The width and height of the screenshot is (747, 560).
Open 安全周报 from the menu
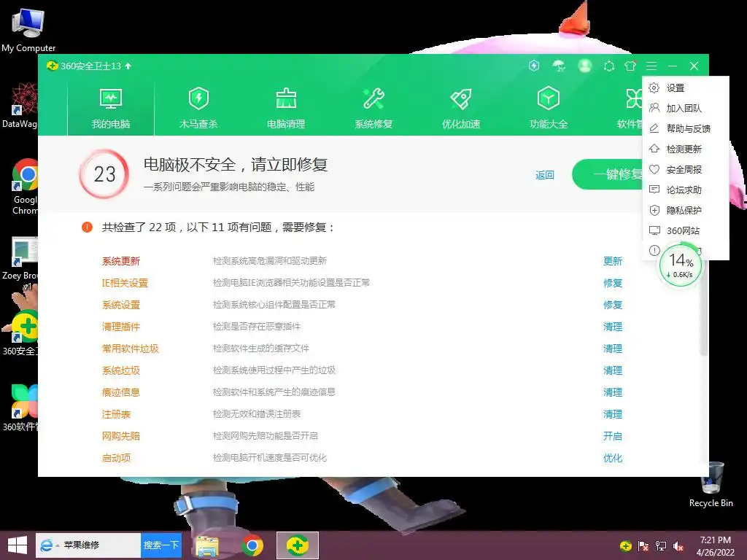tap(686, 169)
